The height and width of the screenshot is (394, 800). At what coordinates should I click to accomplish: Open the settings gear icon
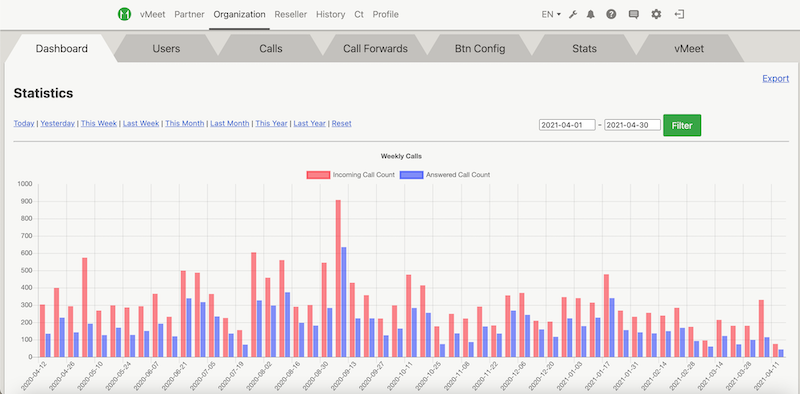point(656,14)
